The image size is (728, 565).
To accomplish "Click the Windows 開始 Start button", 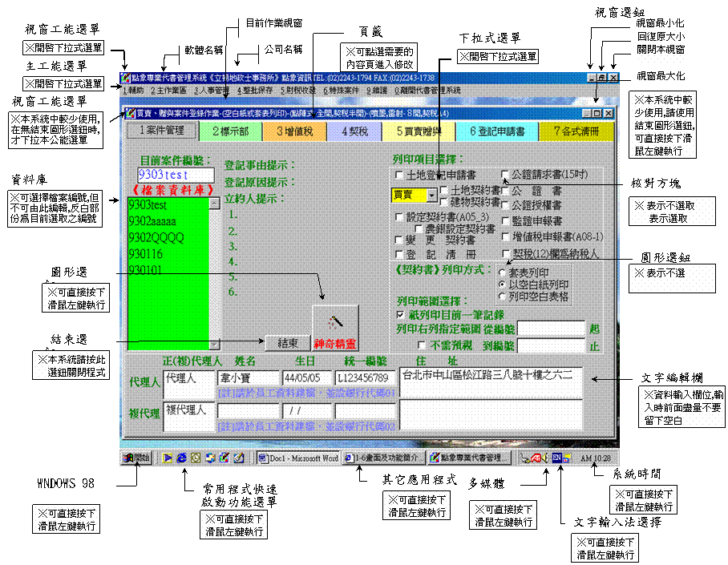I will tap(136, 458).
